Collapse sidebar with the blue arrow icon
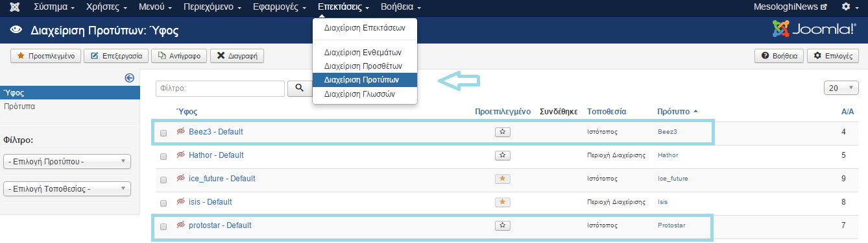 click(129, 78)
